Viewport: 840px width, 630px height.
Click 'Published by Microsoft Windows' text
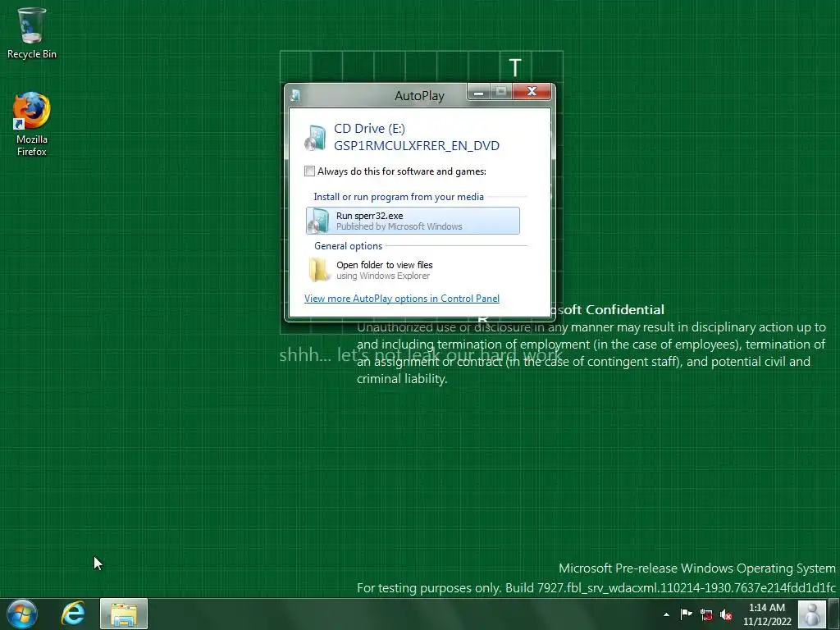point(399,226)
